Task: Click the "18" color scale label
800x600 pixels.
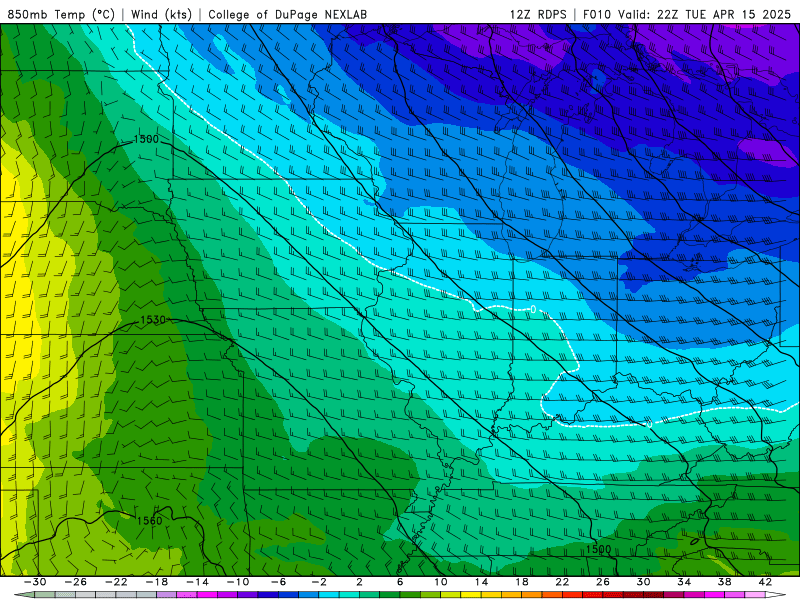Action: pyautogui.click(x=521, y=582)
